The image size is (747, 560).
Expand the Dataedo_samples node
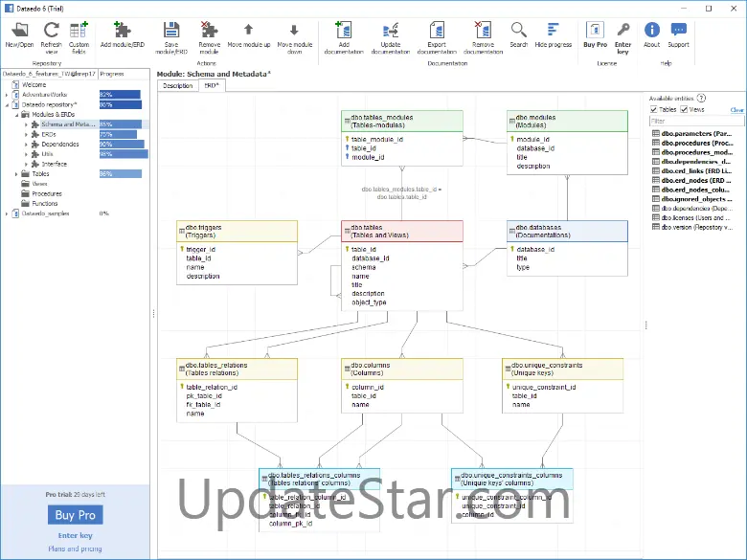(x=7, y=213)
